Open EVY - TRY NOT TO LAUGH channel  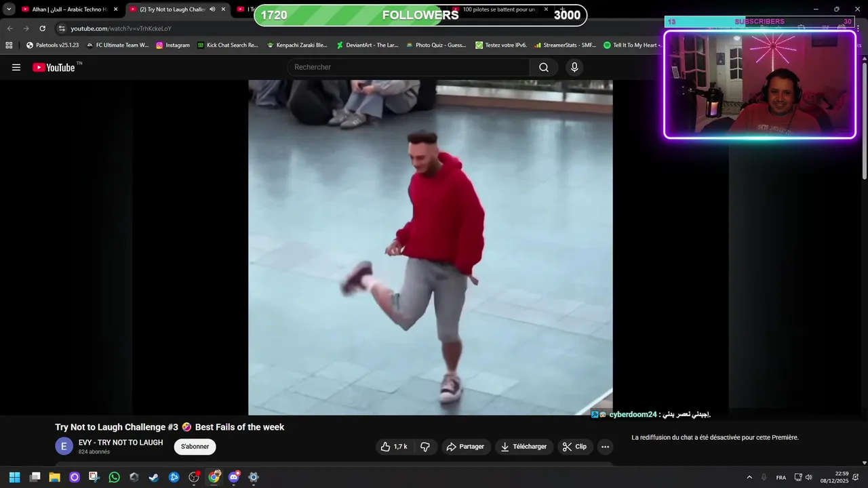click(x=121, y=443)
